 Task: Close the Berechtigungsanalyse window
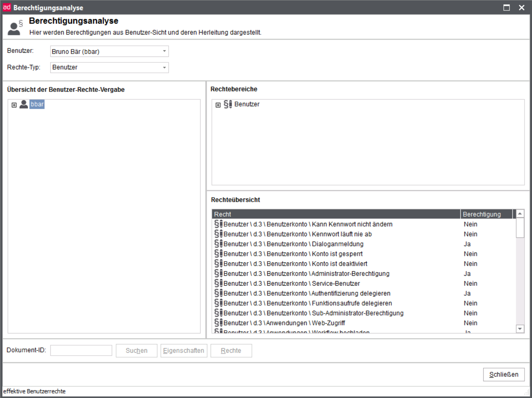coord(522,7)
